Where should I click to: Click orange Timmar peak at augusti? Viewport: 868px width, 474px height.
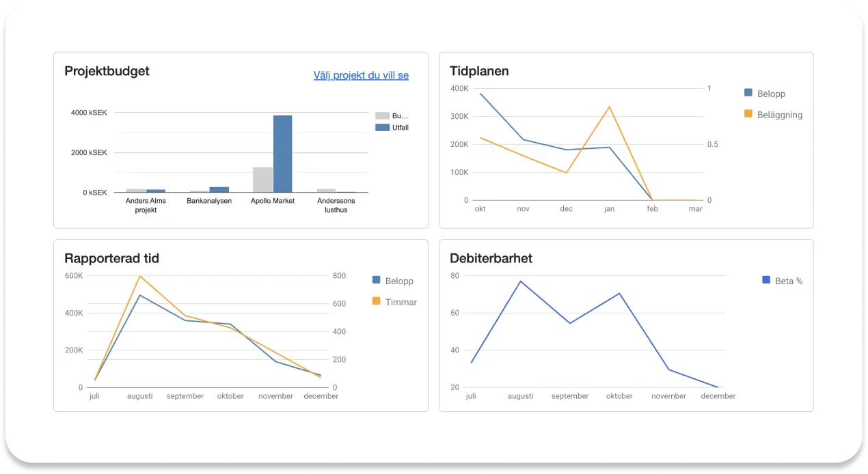point(140,276)
